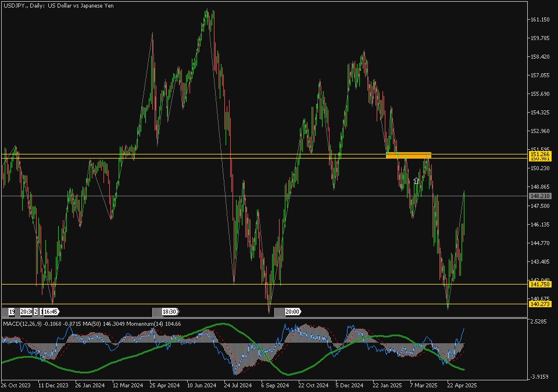Click the 146.135 price scale value
This screenshot has width=558, height=392.
coord(540,225)
